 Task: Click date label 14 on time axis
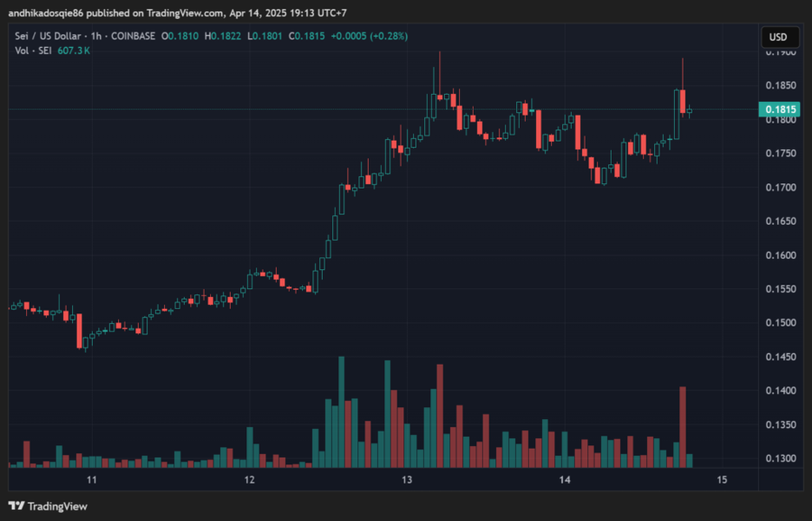(565, 480)
